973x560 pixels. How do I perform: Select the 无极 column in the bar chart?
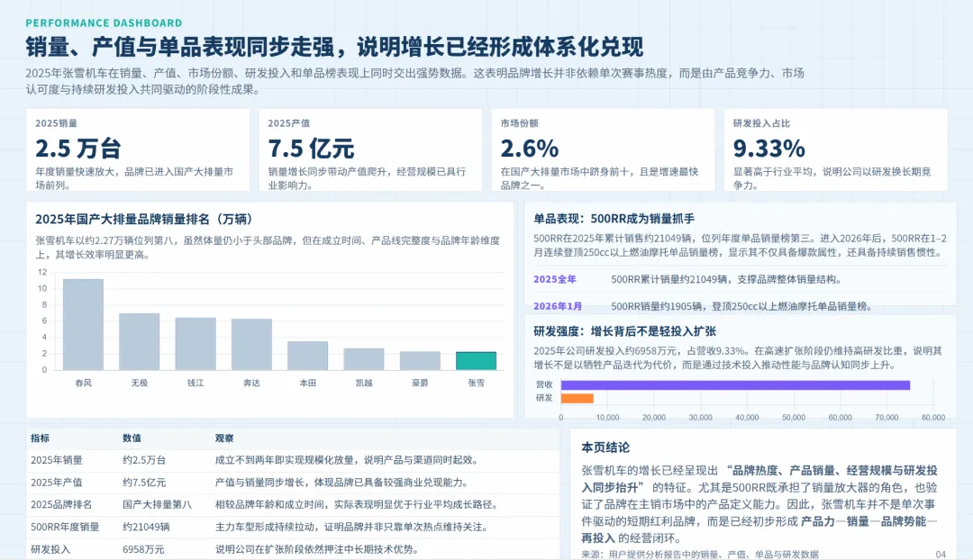point(139,342)
